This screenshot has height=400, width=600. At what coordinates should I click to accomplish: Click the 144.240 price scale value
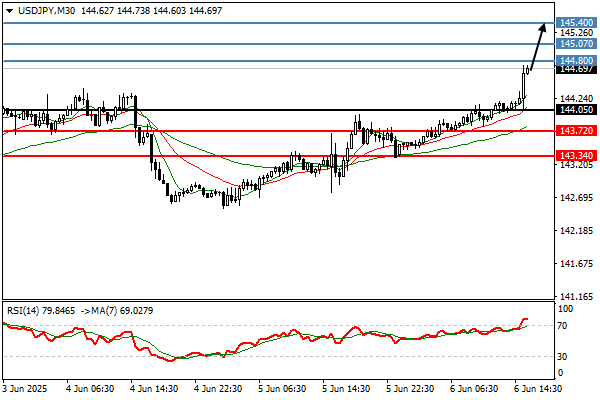(x=576, y=99)
